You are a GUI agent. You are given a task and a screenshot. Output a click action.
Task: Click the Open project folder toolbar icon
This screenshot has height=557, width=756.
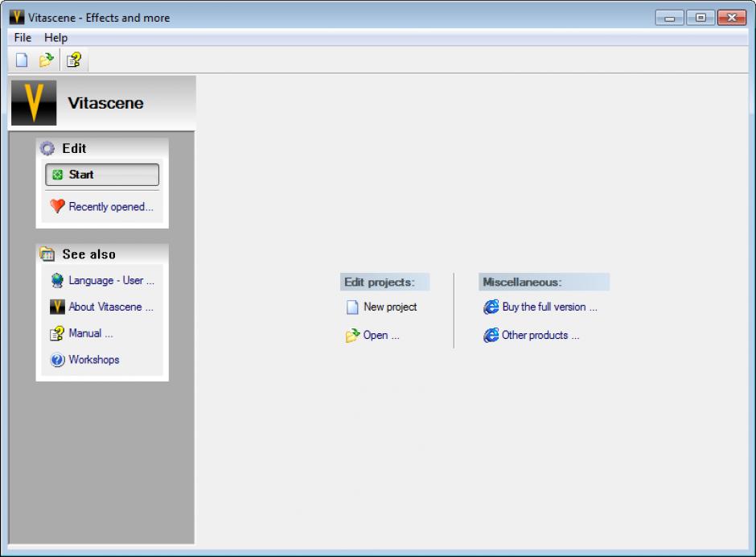(x=47, y=60)
